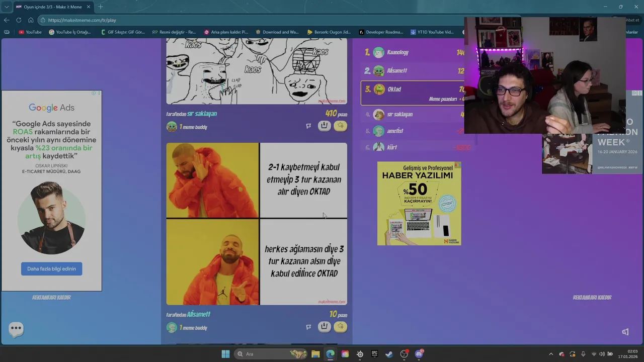
Task: Click the sır saklayan author name
Action: pyautogui.click(x=202, y=114)
